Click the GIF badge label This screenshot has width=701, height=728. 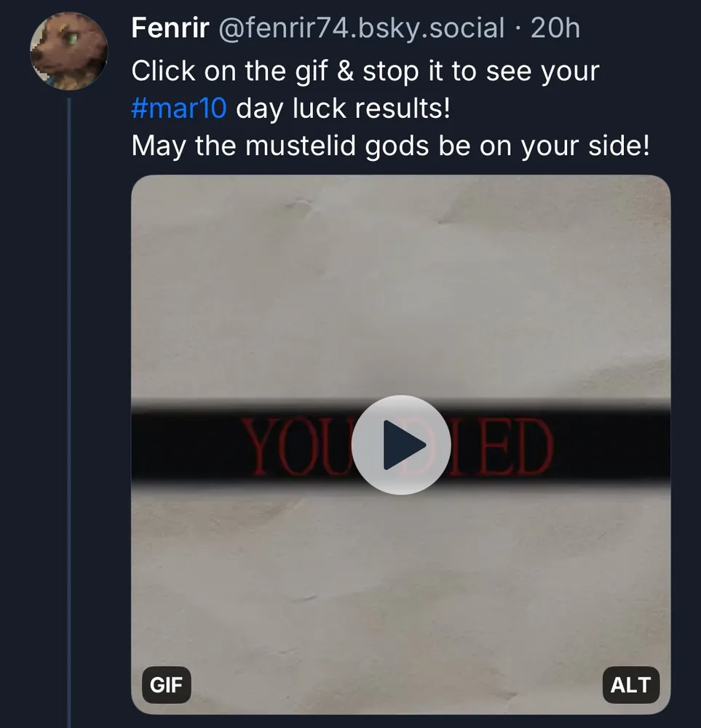pyautogui.click(x=166, y=685)
